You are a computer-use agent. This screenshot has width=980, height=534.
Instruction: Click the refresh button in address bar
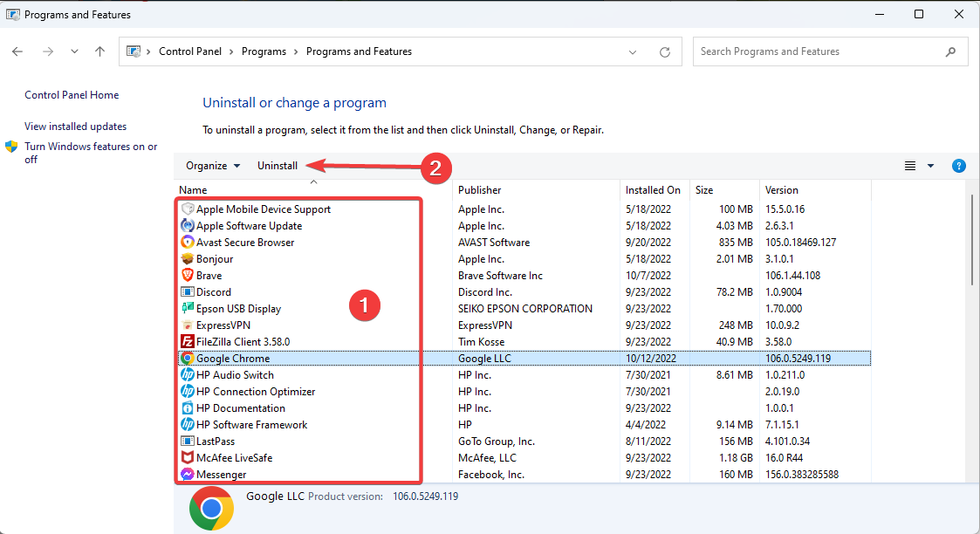(665, 51)
